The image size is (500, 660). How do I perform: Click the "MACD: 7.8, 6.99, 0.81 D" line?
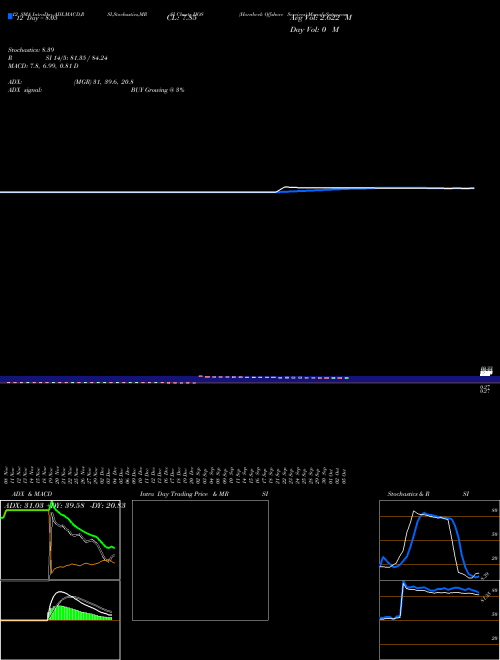pyautogui.click(x=43, y=66)
